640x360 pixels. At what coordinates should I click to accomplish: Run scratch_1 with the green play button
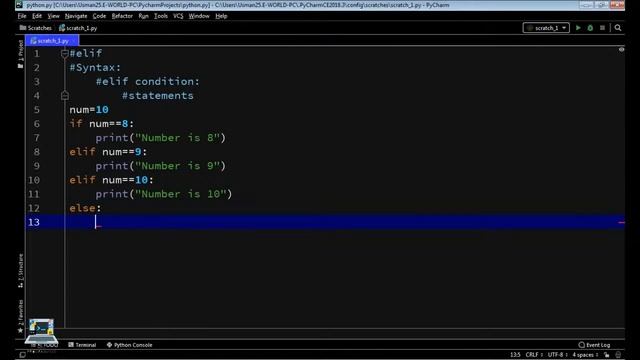[x=578, y=28]
